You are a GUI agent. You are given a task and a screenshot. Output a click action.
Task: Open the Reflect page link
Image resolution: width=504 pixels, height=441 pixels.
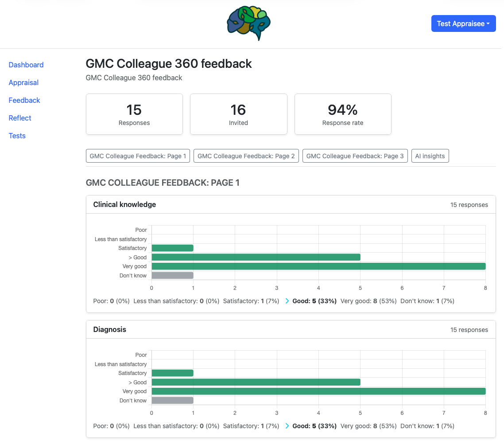[x=20, y=118]
